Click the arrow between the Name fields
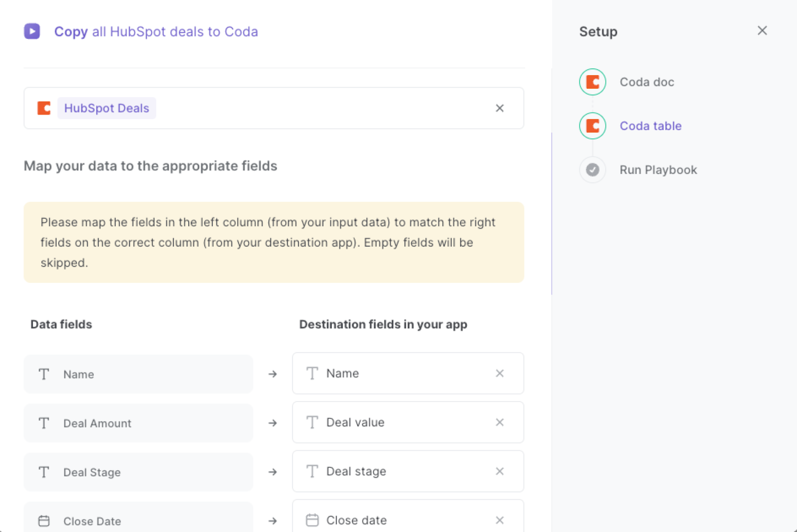797x532 pixels. click(x=272, y=374)
